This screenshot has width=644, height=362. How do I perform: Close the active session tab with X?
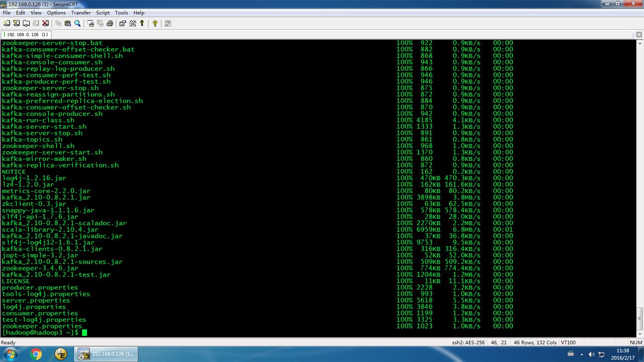[x=639, y=35]
